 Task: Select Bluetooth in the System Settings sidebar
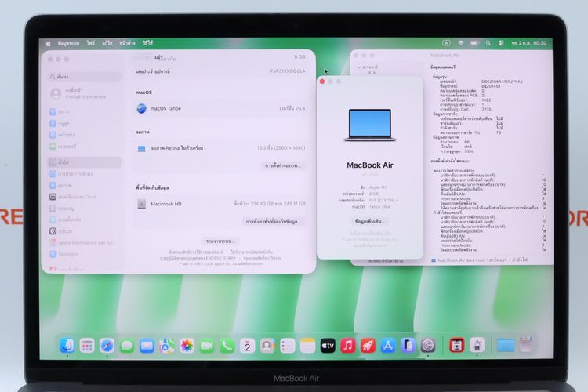(x=85, y=123)
